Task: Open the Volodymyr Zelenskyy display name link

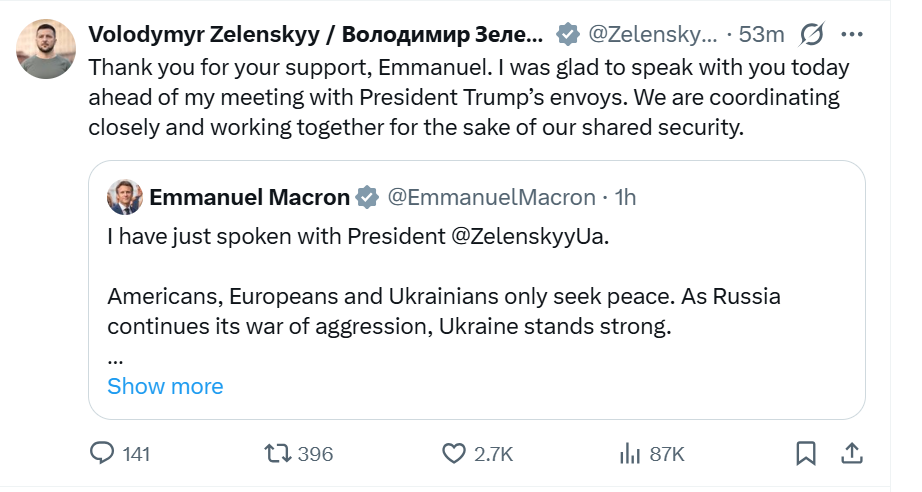Action: coord(316,34)
